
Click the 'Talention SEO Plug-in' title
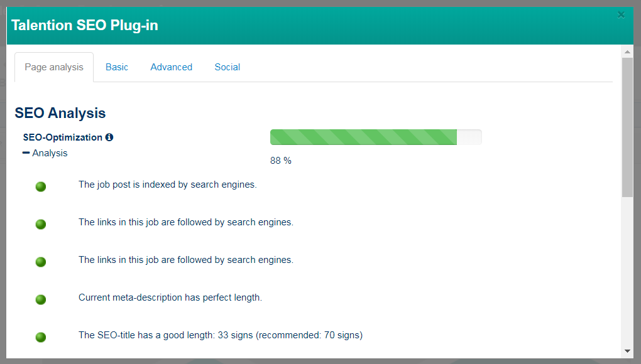[x=85, y=25]
